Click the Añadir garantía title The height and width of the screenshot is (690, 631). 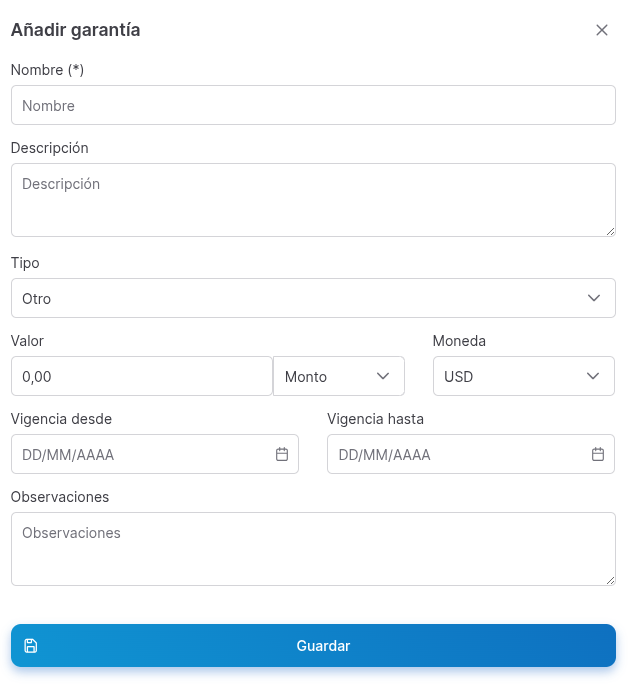(x=75, y=30)
